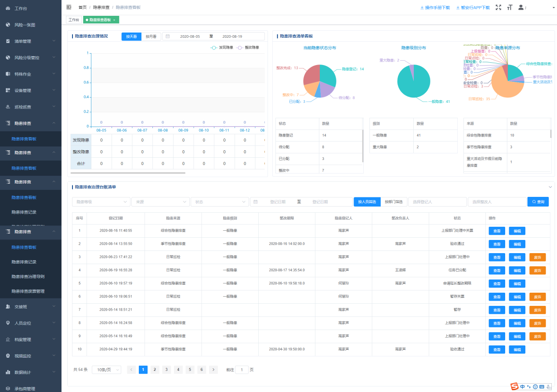Go to 首页 in the breadcrumb
Image resolution: width=557 pixels, height=392 pixels.
(83, 7)
